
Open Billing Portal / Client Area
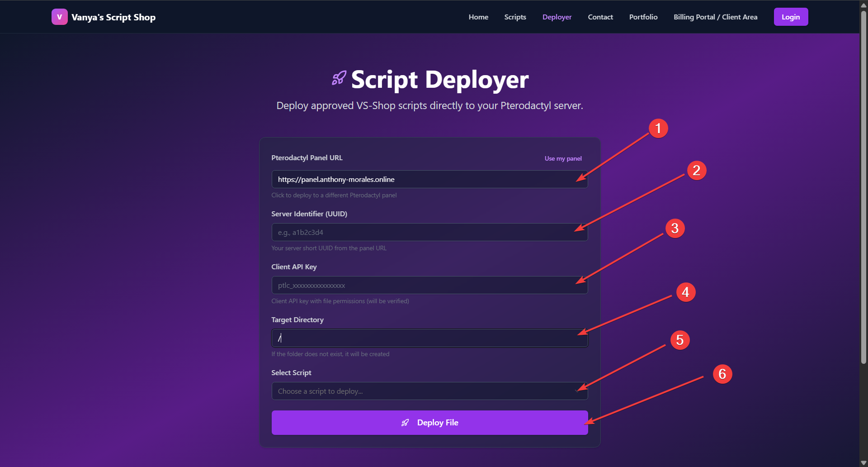tap(715, 17)
